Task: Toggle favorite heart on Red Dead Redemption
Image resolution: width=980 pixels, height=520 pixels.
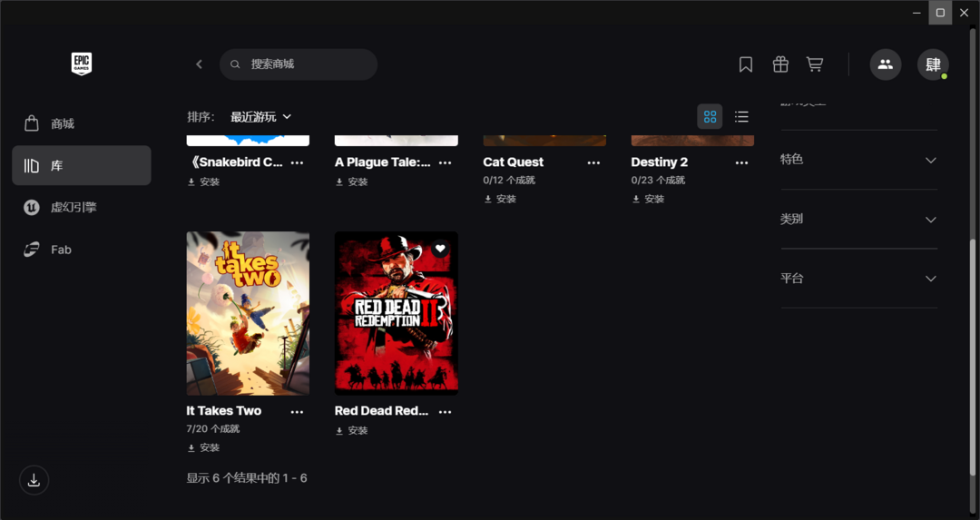Action: tap(440, 249)
